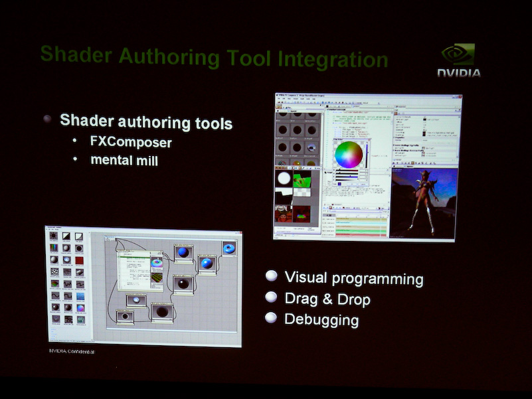Screen dimensions: 532x399
Task: Select the teal swirl palette icon
Action: (81, 320)
